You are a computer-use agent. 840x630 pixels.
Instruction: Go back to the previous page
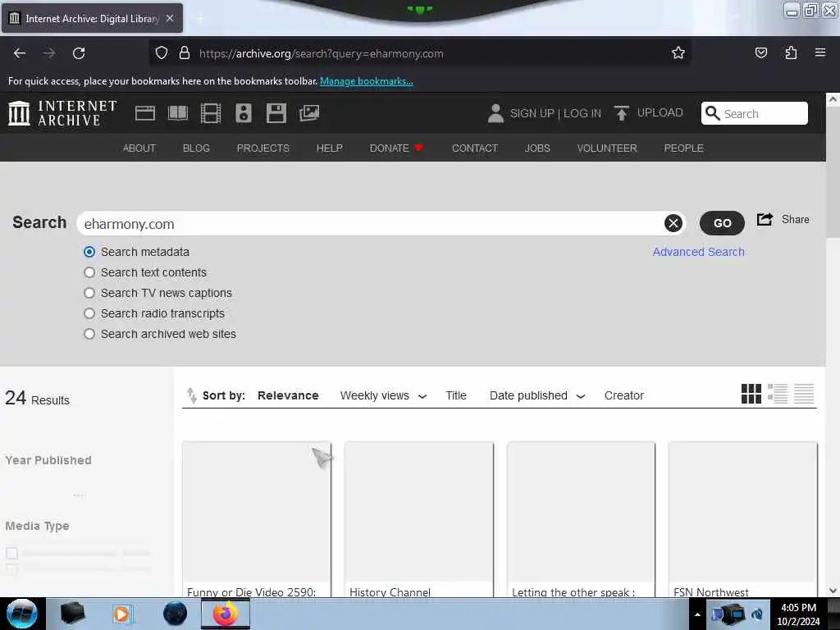point(20,53)
